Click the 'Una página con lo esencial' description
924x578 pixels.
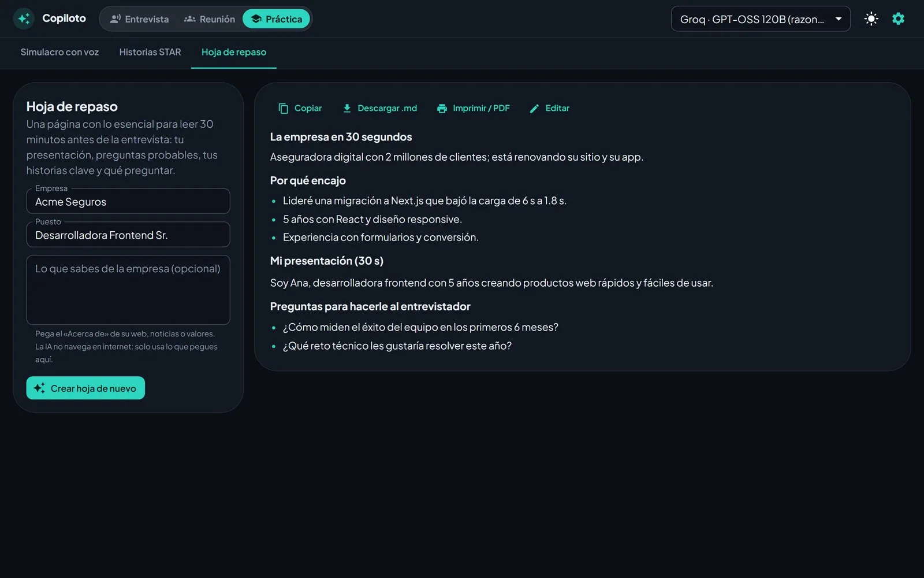point(122,147)
